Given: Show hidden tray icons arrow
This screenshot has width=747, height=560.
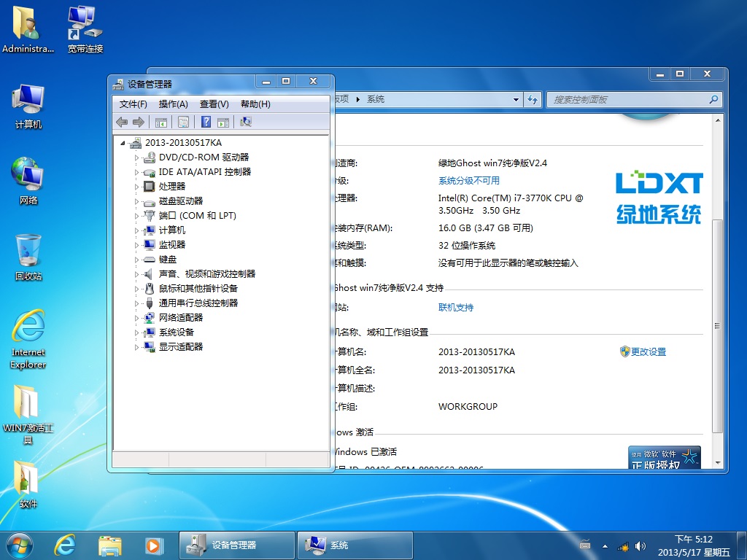Looking at the screenshot, I should (605, 546).
